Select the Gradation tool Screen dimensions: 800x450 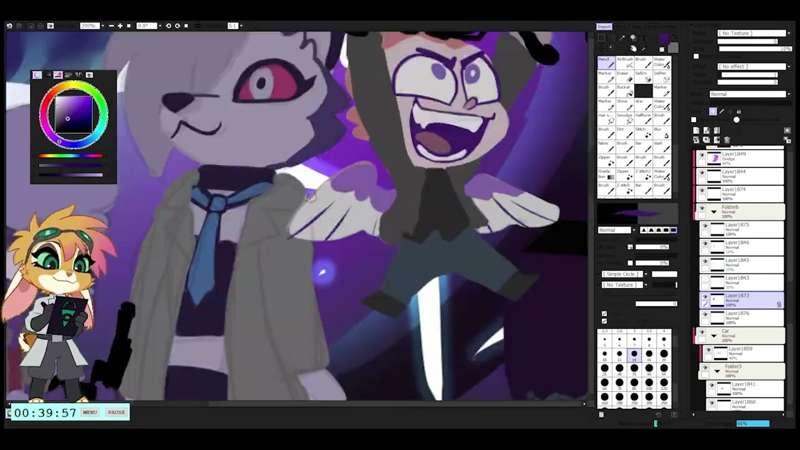606,174
